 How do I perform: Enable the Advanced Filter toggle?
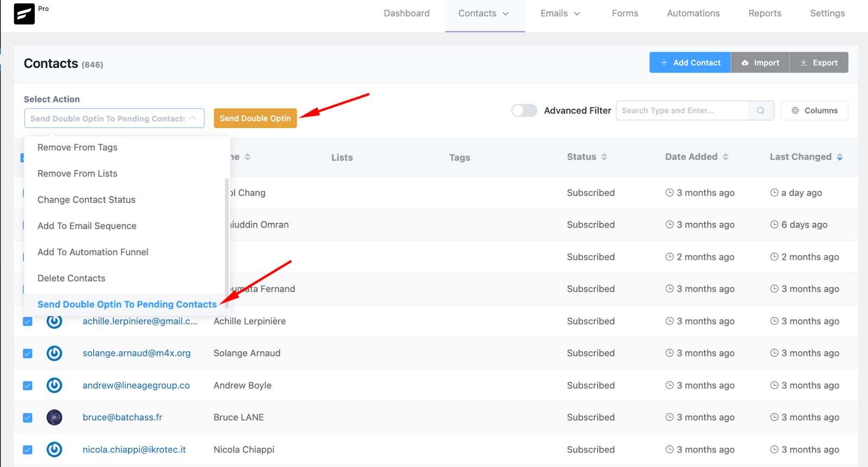(524, 111)
